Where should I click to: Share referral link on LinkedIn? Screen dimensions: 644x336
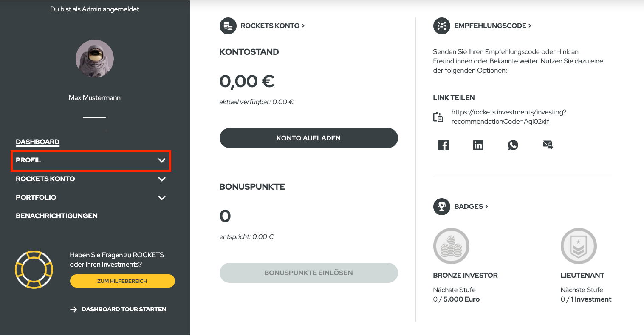coord(478,145)
